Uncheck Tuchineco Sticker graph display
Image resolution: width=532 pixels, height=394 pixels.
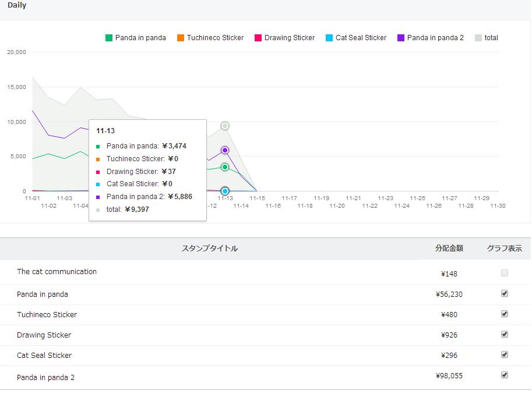pos(505,314)
